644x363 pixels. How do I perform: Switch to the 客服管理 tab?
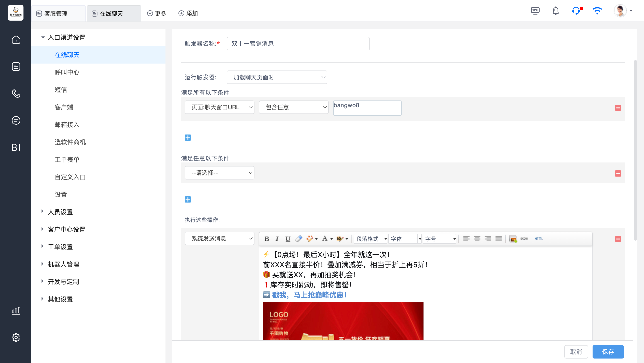click(x=55, y=13)
